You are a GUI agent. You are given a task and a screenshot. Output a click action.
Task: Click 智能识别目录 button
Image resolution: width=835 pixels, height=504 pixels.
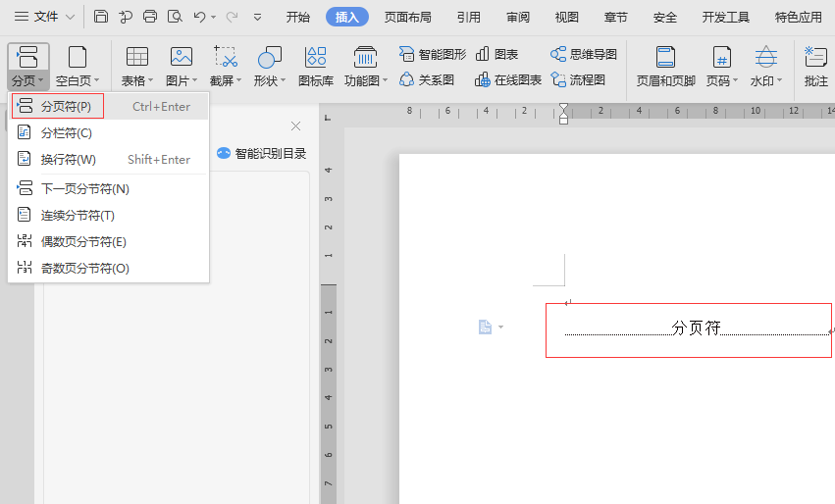tap(261, 154)
